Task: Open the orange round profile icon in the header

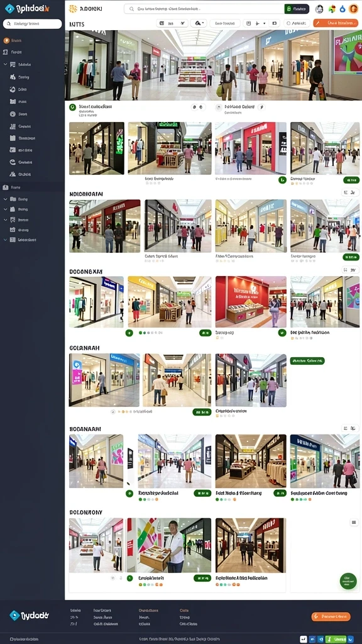Action: click(x=353, y=9)
